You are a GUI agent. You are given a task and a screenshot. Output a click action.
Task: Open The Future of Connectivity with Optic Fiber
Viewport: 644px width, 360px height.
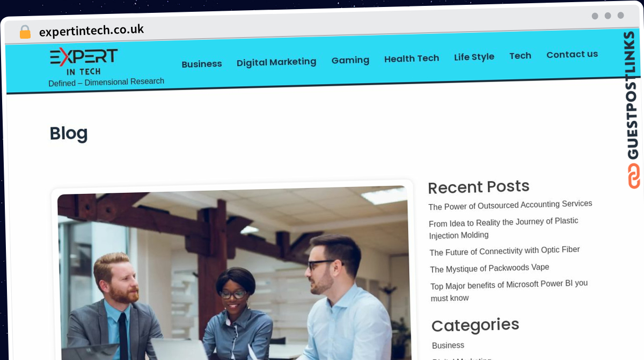tap(504, 251)
